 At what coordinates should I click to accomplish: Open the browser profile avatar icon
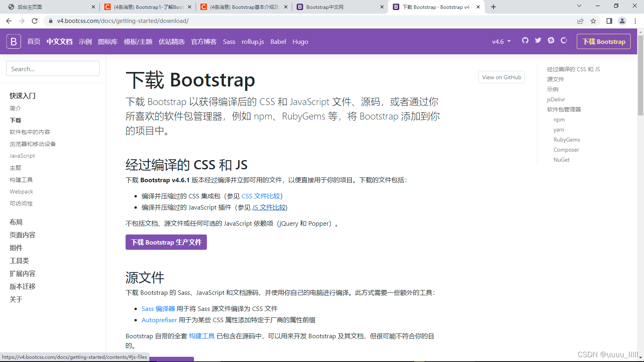(x=622, y=21)
